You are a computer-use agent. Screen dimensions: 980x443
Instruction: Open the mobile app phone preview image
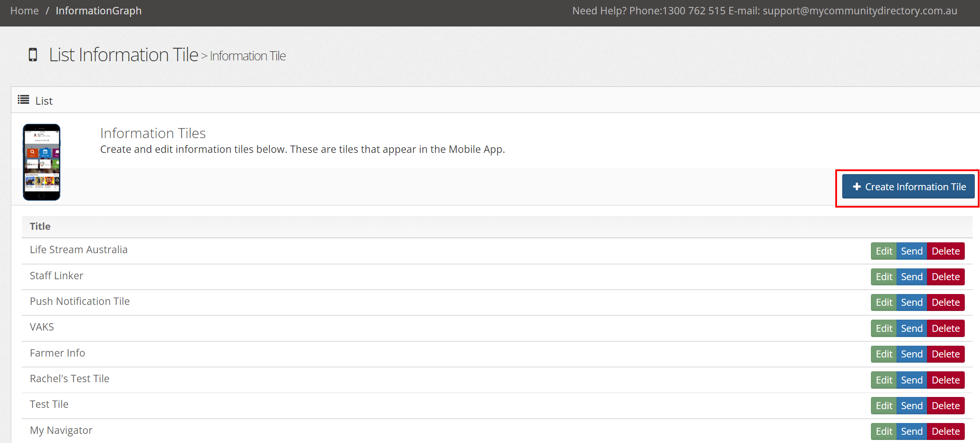42,162
